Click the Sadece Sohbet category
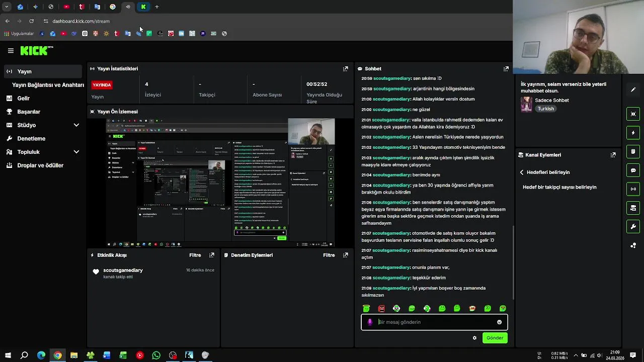The height and width of the screenshot is (362, 644). coord(552,101)
